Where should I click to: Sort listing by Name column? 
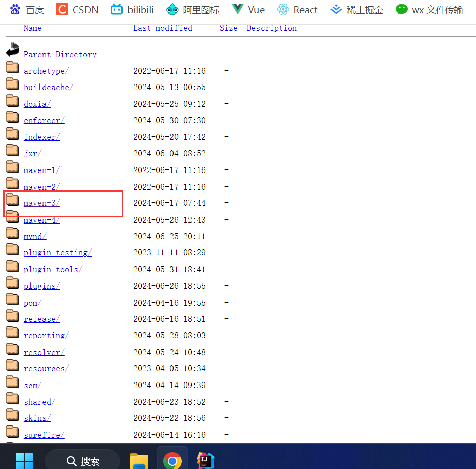click(33, 28)
